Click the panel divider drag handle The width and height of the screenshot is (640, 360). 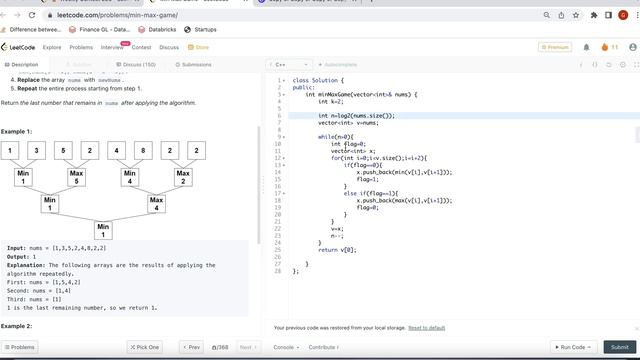point(263,186)
